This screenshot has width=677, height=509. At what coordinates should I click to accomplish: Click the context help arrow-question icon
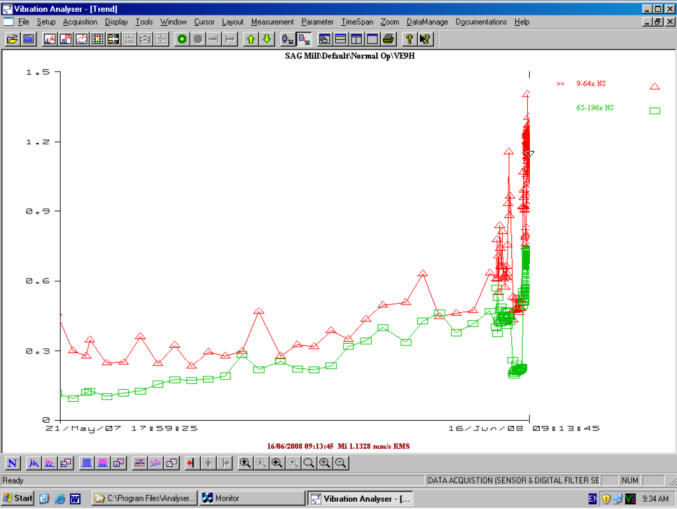pos(425,39)
